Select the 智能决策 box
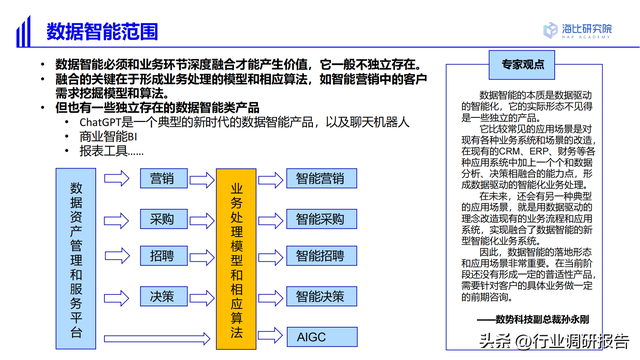 (322, 296)
